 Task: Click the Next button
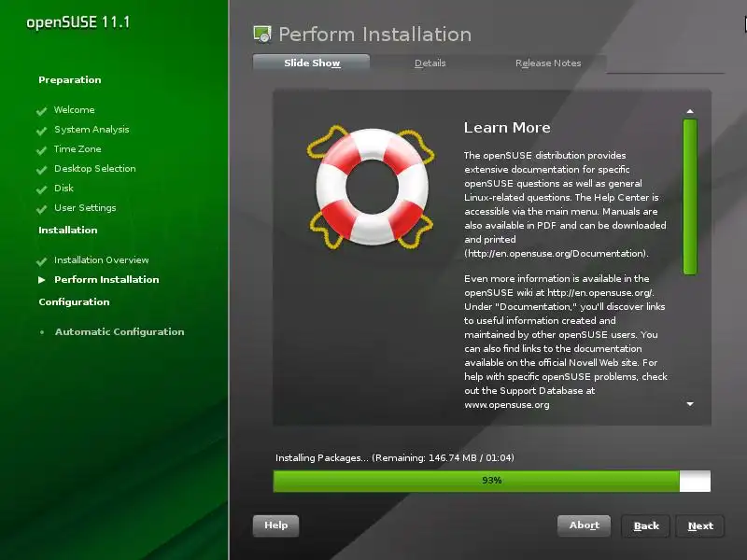click(x=700, y=525)
